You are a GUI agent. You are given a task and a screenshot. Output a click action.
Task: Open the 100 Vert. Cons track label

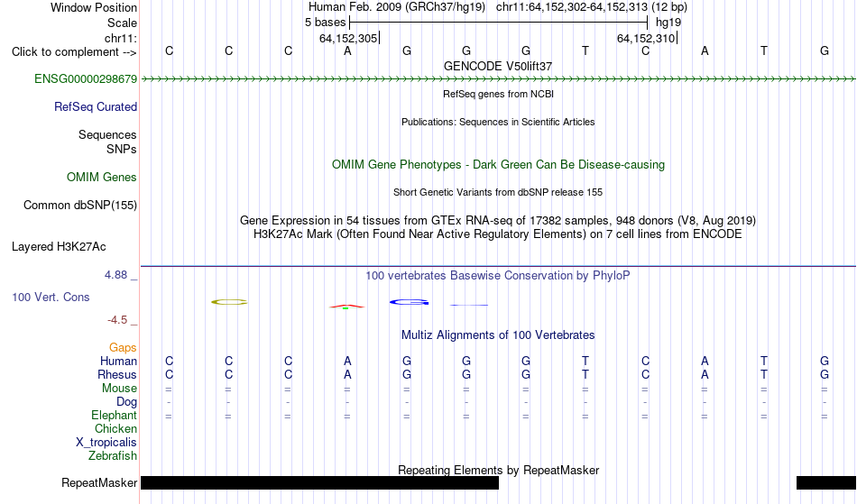[51, 297]
